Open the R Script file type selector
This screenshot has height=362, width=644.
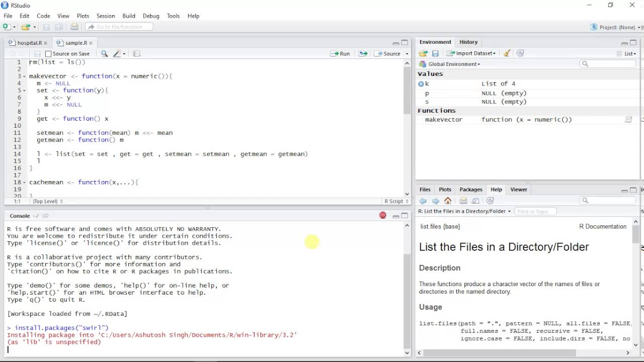click(396, 201)
